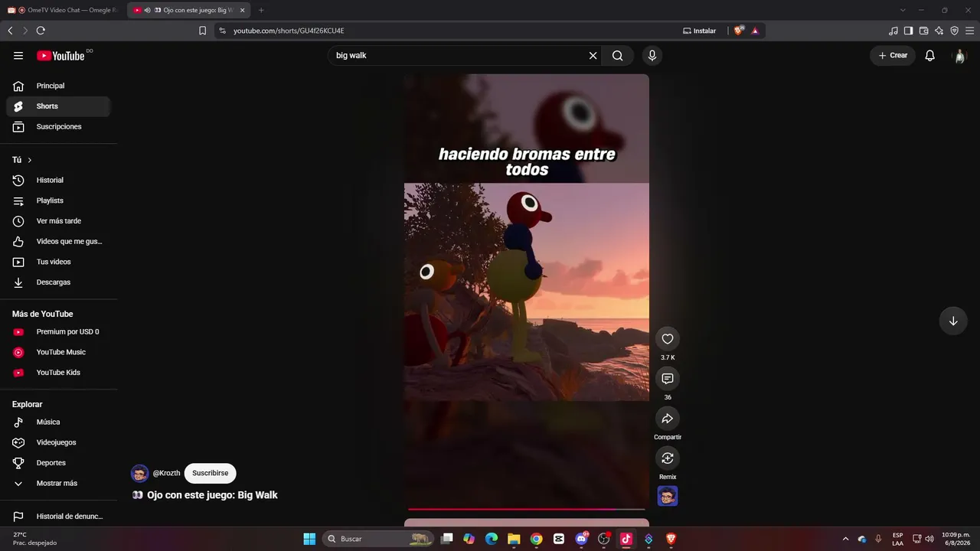The width and height of the screenshot is (980, 551).
Task: Explore the Deportes category
Action: [x=58, y=463]
